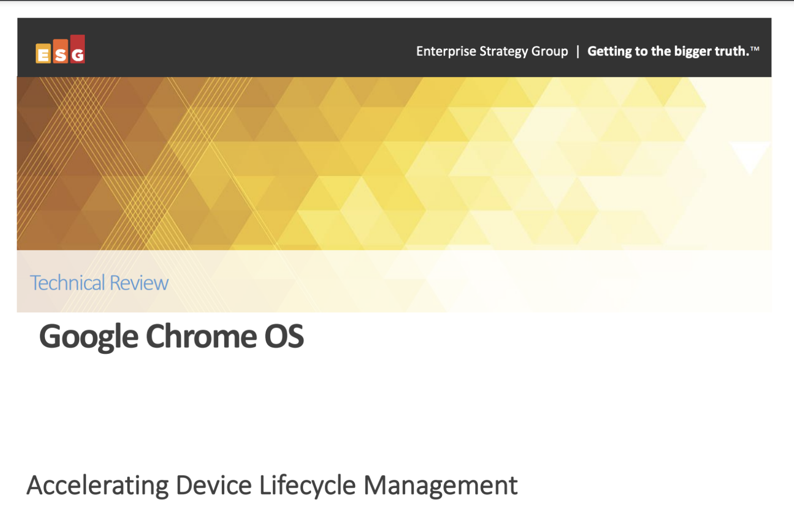This screenshot has width=794, height=532.
Task: Click the 'Getting to the bigger truth.' tagline
Action: (673, 51)
